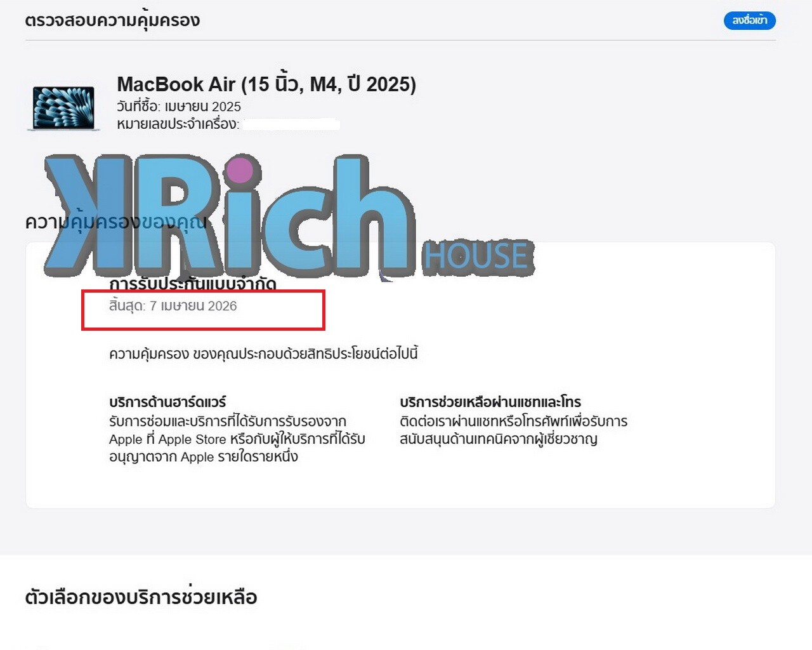Click the ตัวเลือกของบริการช่วยเหลือ section heading

click(x=141, y=597)
